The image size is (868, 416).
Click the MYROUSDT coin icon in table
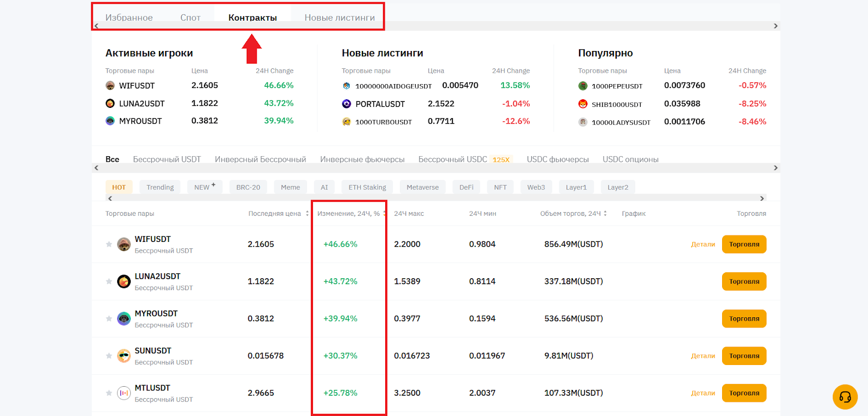click(x=124, y=319)
